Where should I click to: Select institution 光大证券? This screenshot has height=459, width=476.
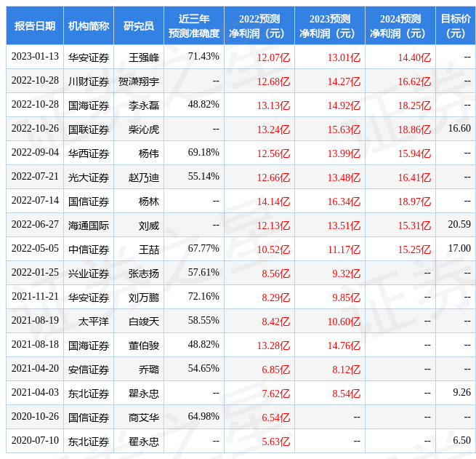[89, 177]
